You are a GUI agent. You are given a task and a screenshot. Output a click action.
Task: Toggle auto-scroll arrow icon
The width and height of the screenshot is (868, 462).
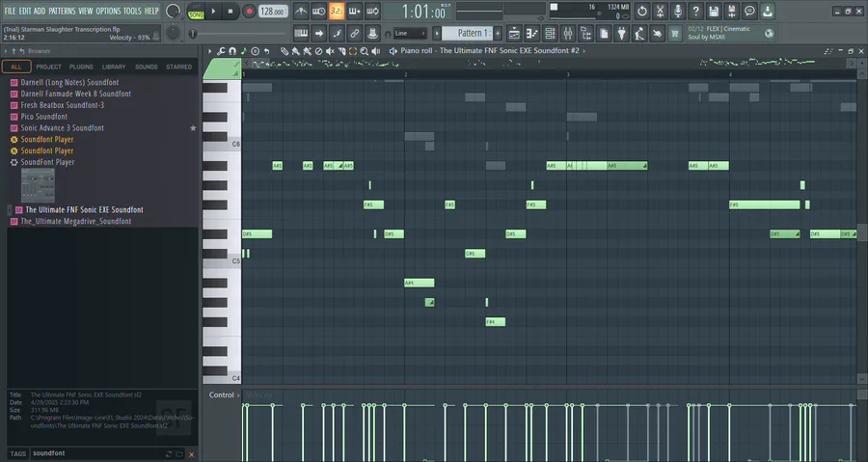point(319,34)
